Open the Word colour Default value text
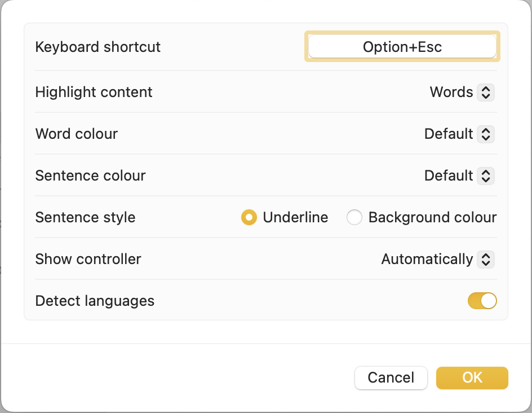 (449, 134)
